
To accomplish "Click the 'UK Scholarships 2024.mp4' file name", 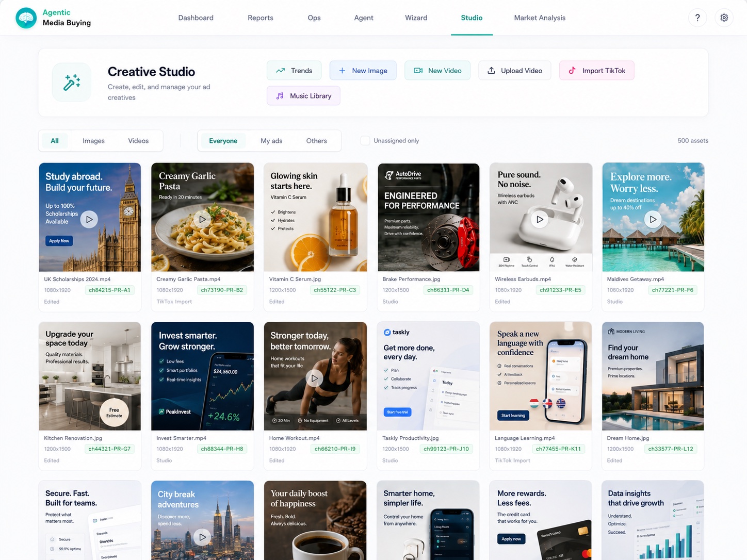I will point(77,279).
